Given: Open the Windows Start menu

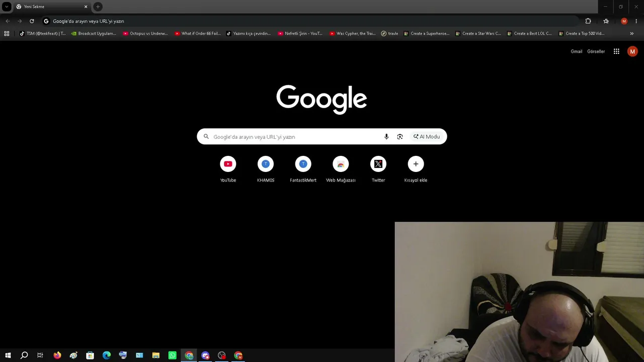Looking at the screenshot, I should (8, 355).
